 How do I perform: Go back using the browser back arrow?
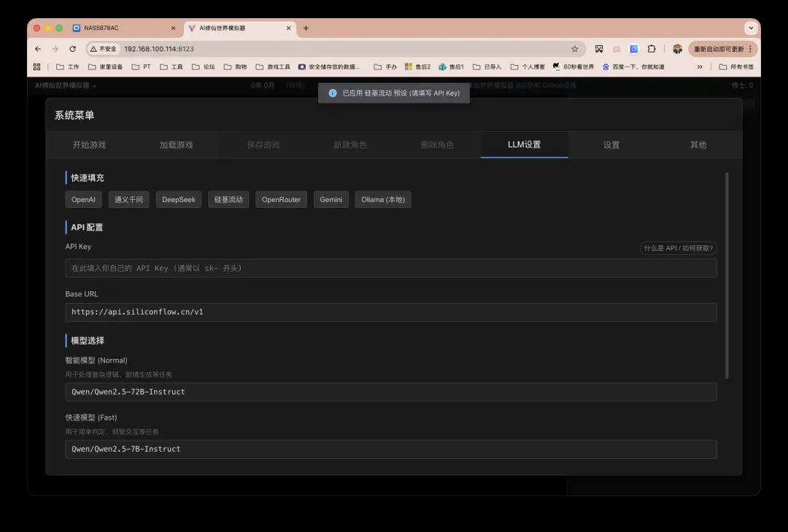point(38,49)
